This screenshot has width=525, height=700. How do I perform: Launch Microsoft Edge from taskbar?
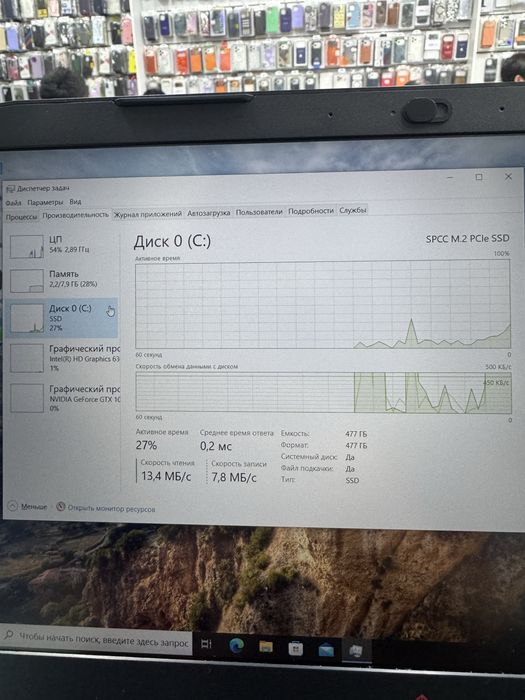[x=236, y=646]
